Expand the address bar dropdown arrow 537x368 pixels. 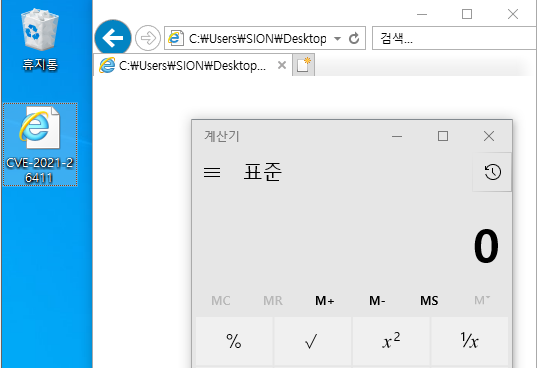pyautogui.click(x=337, y=38)
